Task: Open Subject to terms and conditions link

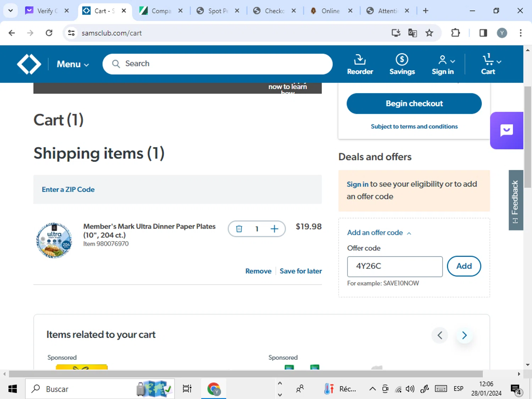Action: (x=414, y=127)
